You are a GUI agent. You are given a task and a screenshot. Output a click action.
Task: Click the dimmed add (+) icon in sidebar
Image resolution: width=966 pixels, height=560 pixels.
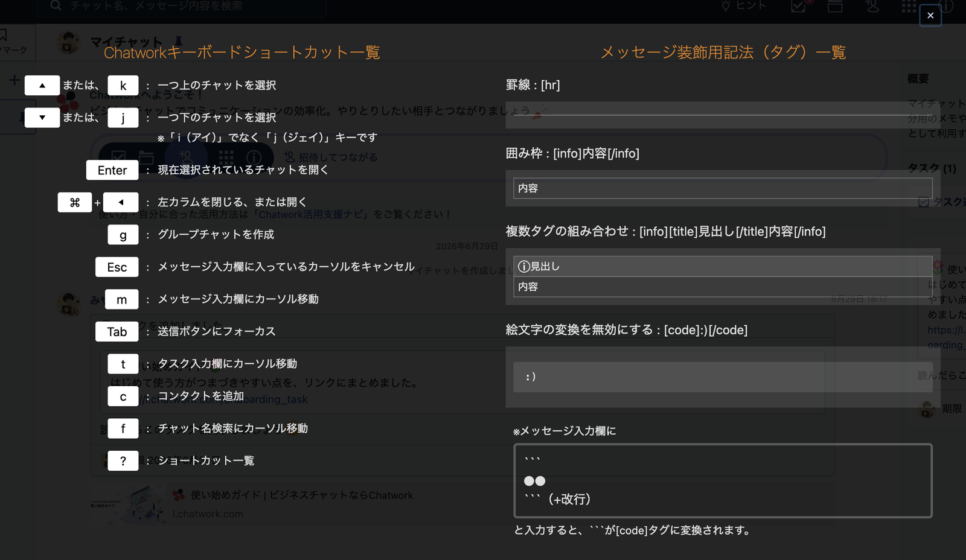pyautogui.click(x=14, y=80)
